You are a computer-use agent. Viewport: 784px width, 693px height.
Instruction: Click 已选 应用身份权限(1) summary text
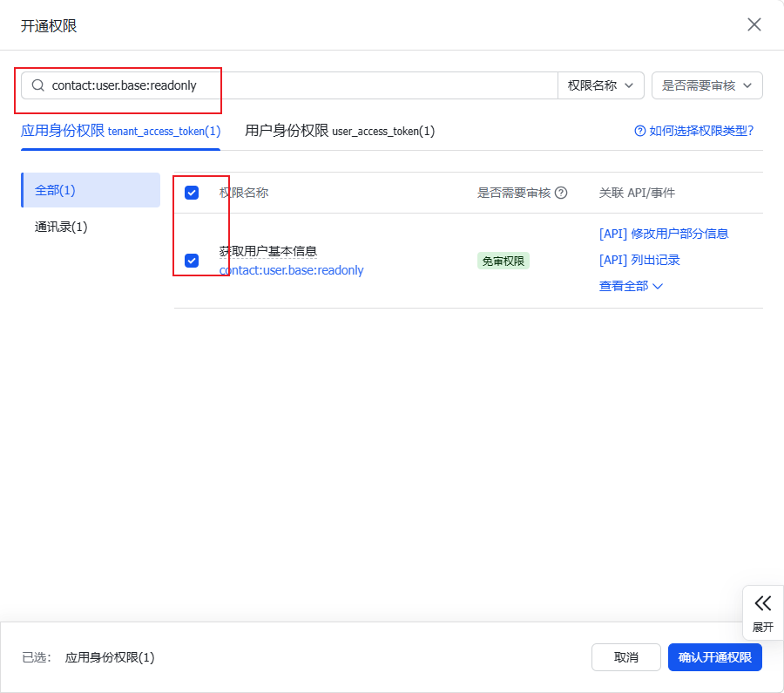coord(88,657)
